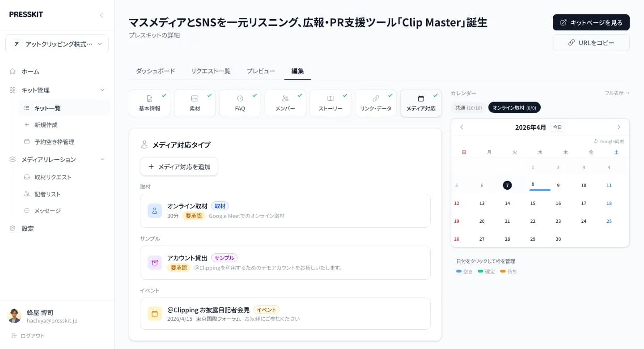This screenshot has height=349, width=644.
Task: Click URLをコピー button
Action: (591, 43)
